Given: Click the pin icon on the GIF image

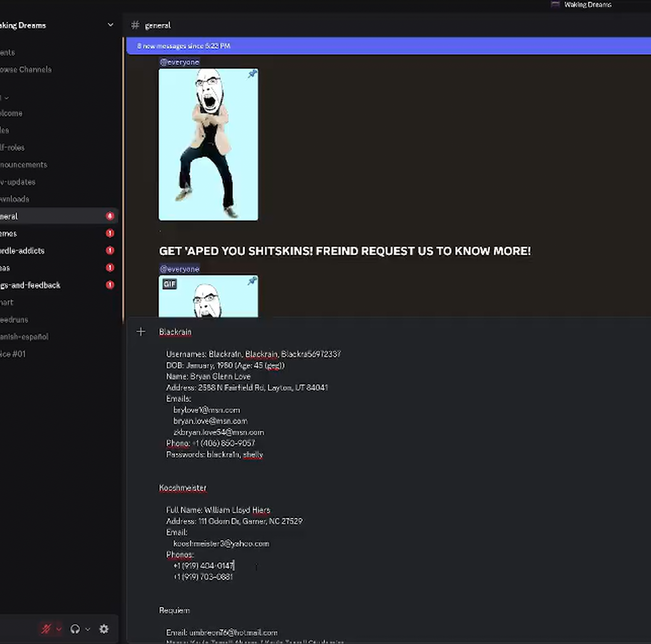Looking at the screenshot, I should 252,281.
